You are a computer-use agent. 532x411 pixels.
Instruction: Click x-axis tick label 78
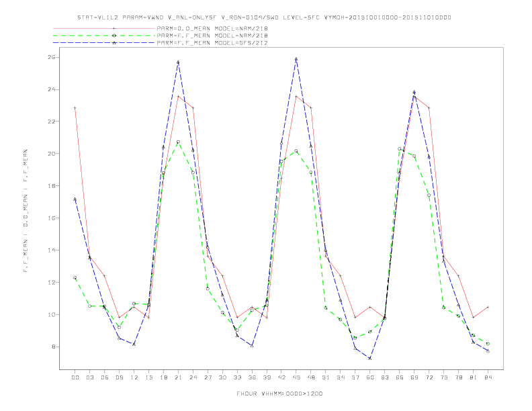click(x=459, y=377)
